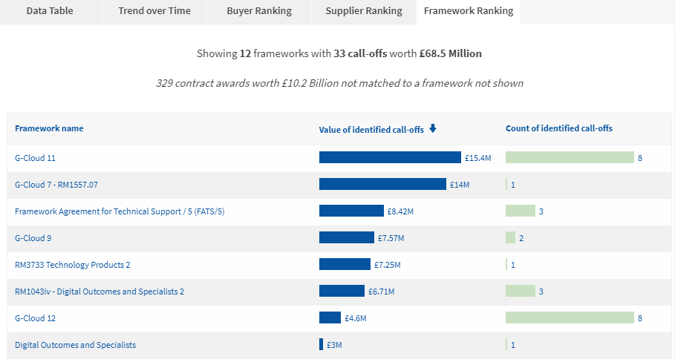Open the G-Cloud 12 framework link
The width and height of the screenshot is (675, 362).
coord(35,318)
